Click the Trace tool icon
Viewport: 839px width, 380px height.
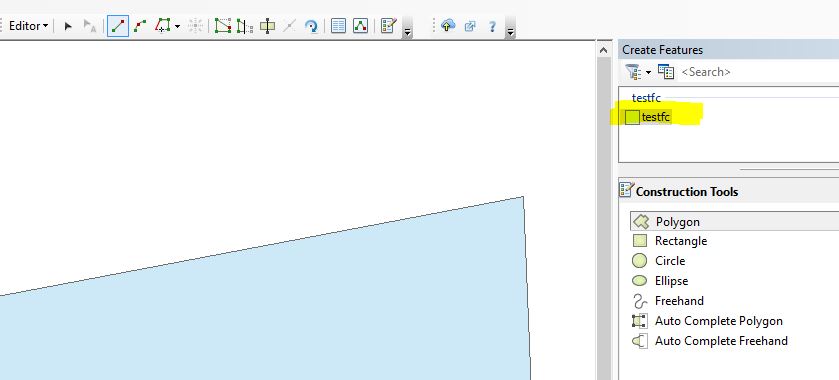[x=163, y=26]
